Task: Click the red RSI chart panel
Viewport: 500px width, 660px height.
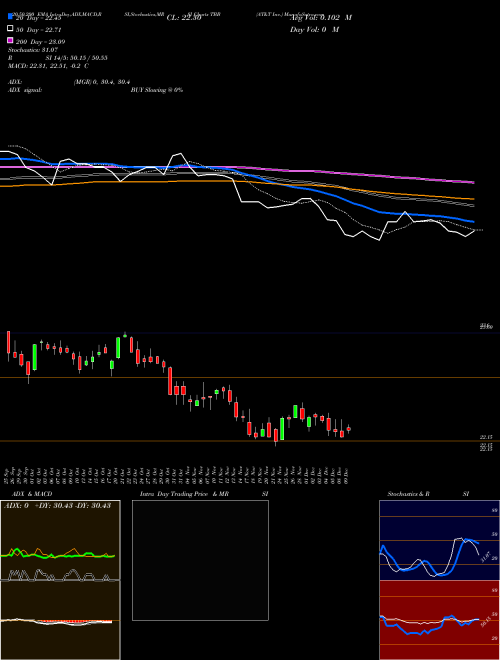Action: point(439,620)
